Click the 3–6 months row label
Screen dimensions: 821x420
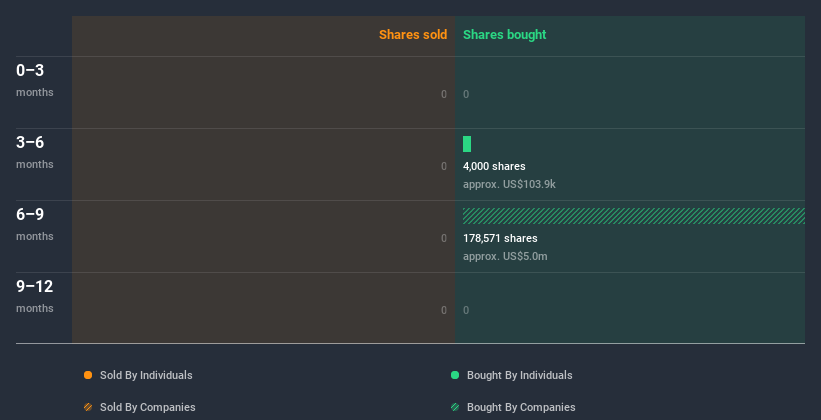35,152
